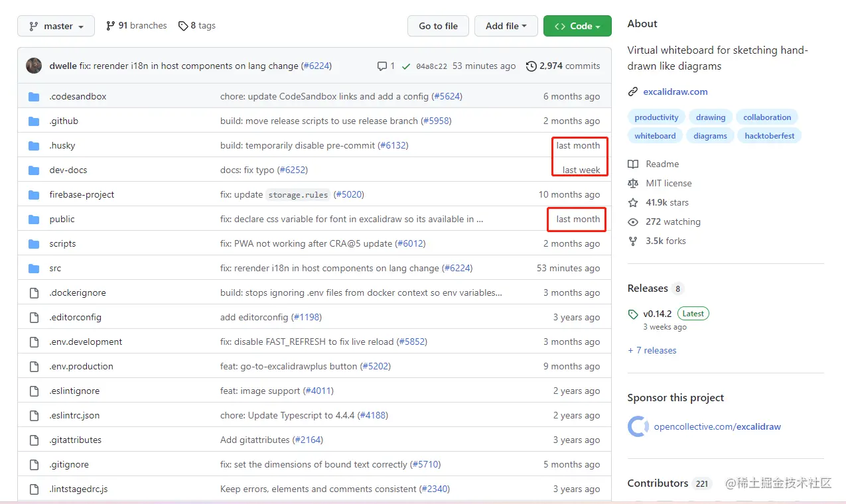Screen dimensions: 846x504
Task: Open the #6012 PWA fix link
Action: [410, 243]
